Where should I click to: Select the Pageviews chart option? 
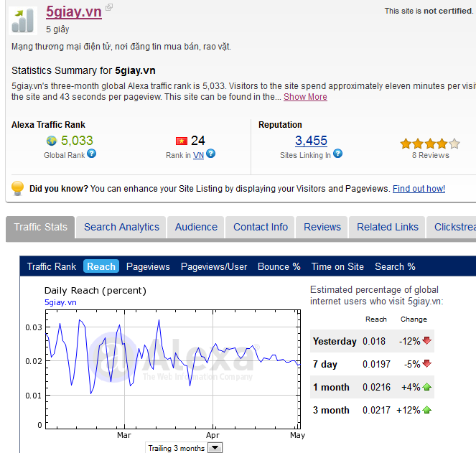pos(148,266)
